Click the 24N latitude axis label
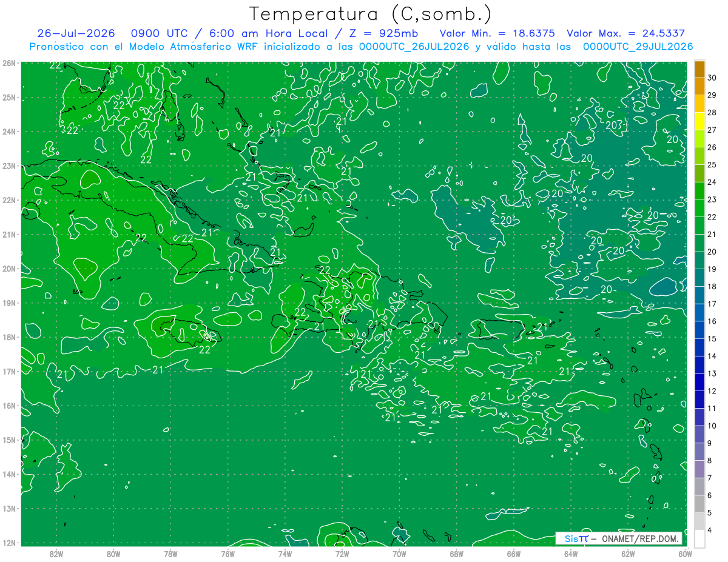728x562 pixels. [8, 132]
